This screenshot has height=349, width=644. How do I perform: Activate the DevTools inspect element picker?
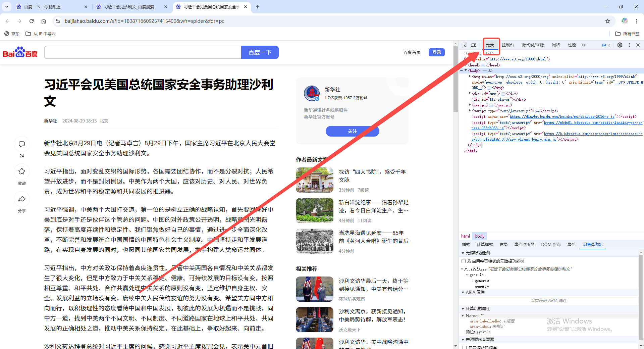[464, 45]
